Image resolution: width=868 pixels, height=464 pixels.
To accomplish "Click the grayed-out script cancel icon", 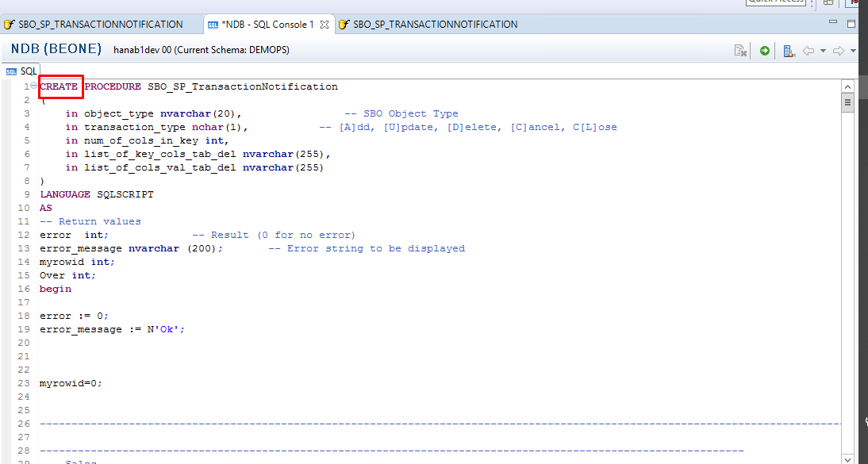I will (740, 51).
